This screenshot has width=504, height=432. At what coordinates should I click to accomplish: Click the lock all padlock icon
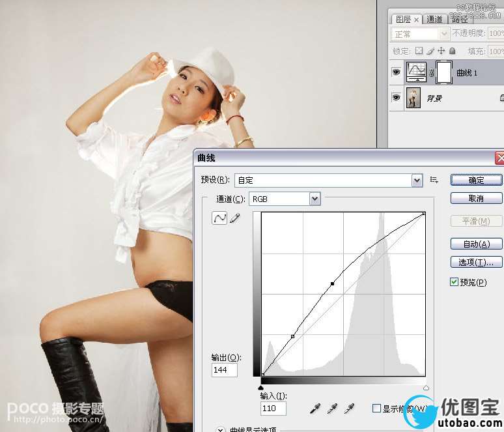(x=453, y=51)
